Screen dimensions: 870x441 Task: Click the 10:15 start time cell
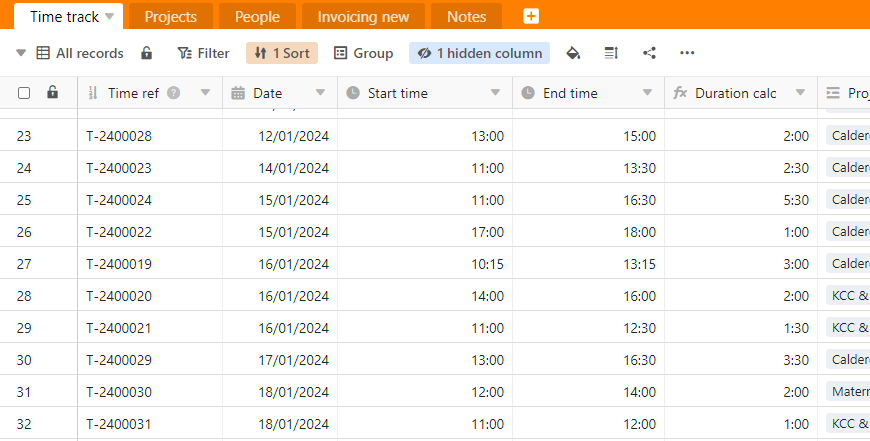pos(425,264)
